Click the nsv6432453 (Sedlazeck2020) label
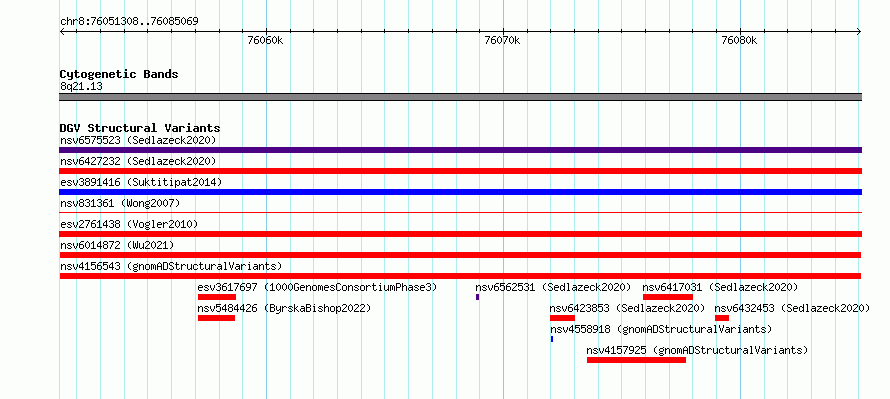This screenshot has height=399, width=890. coord(792,308)
